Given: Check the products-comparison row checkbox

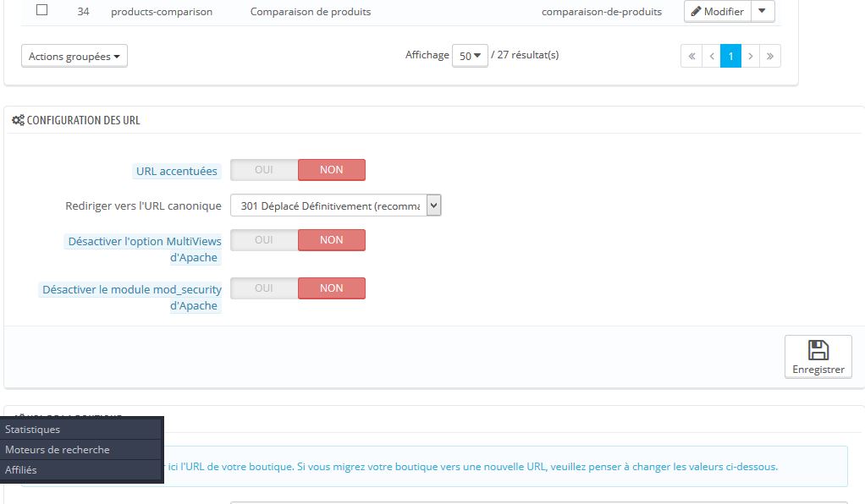Looking at the screenshot, I should 42,10.
